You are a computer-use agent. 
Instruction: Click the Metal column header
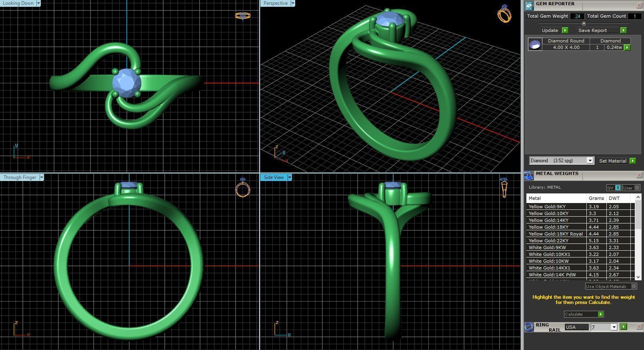click(556, 198)
